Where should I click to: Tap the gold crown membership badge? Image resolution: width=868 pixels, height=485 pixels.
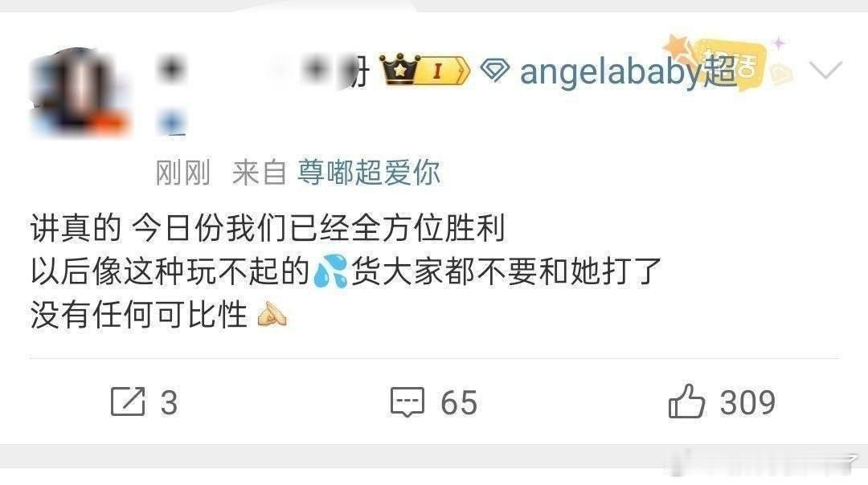(399, 69)
